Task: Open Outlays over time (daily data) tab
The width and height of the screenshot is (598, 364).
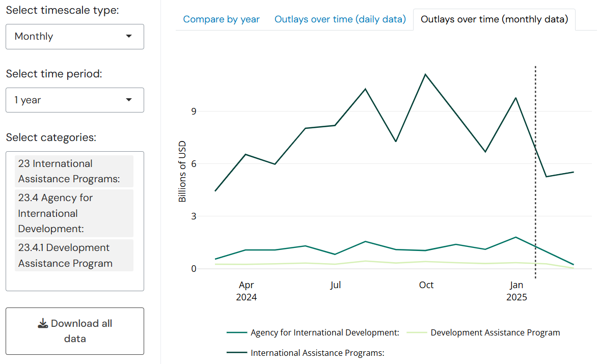Action: click(x=340, y=19)
